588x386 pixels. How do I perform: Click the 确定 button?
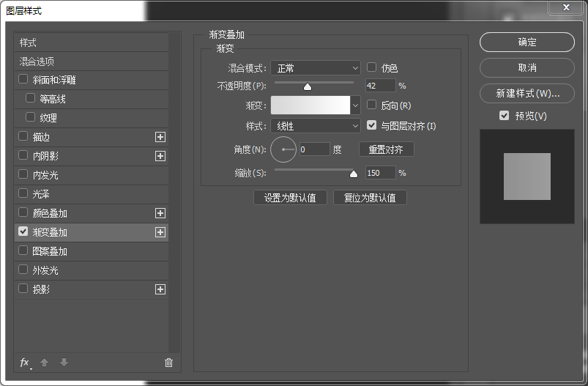527,42
